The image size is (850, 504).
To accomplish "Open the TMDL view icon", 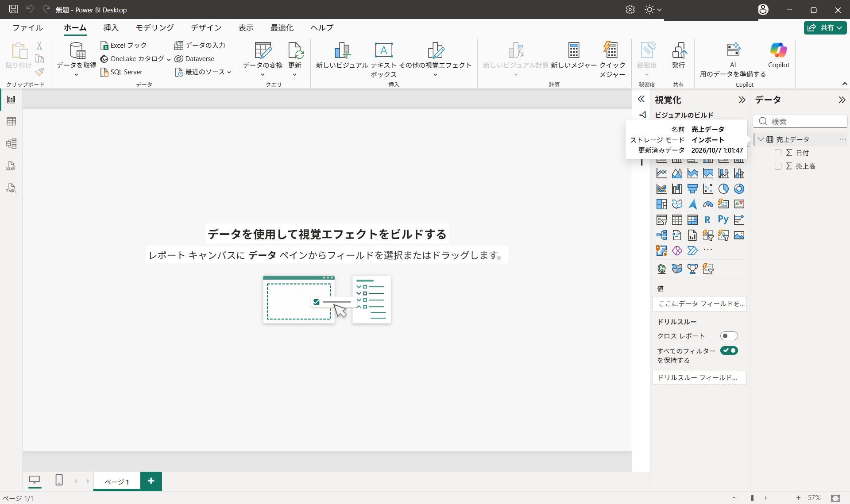I will click(11, 188).
